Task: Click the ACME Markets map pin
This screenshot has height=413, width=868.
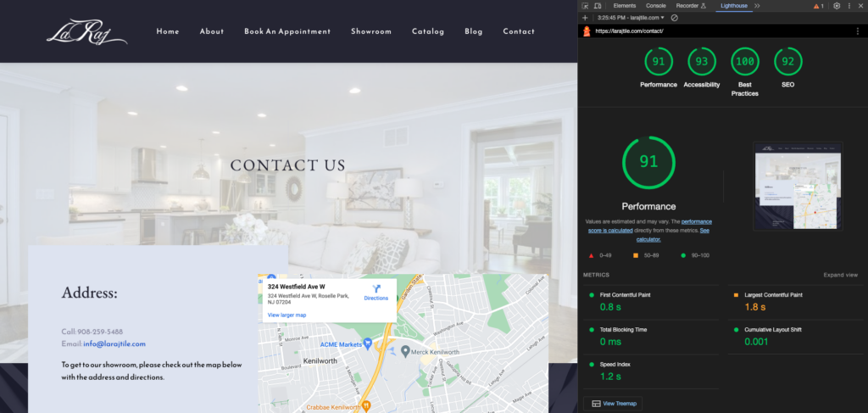Action: point(366,343)
